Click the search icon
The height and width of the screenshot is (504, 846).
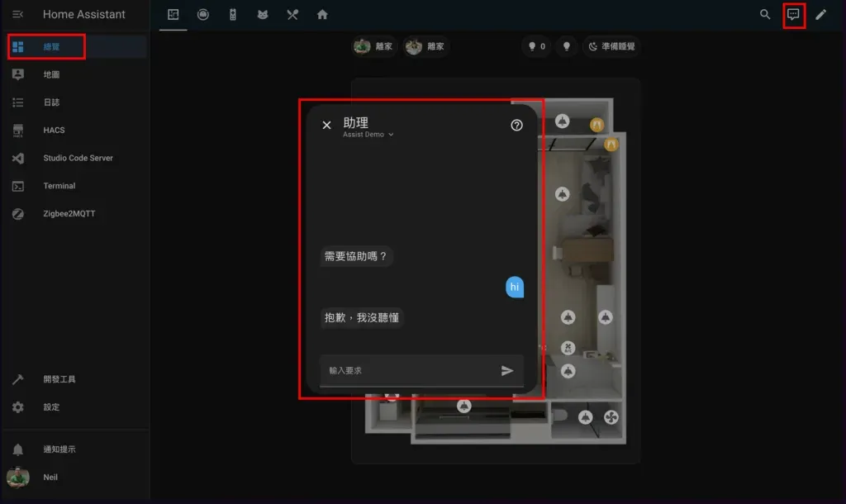764,14
